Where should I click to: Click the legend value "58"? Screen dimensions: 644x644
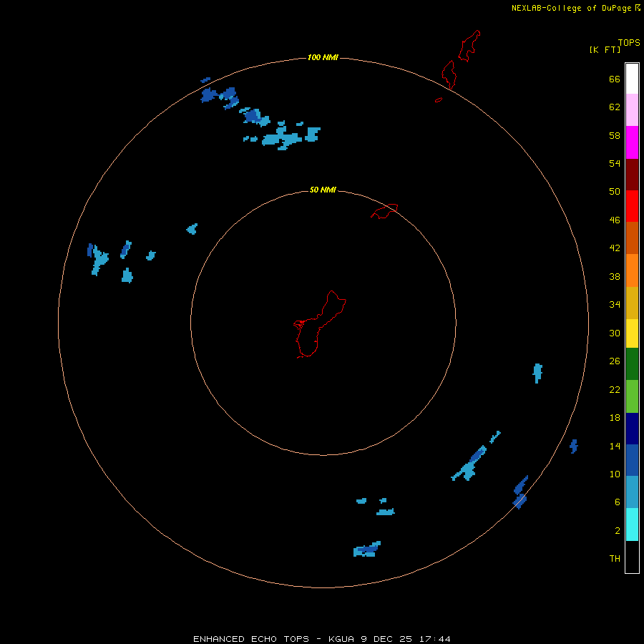pyautogui.click(x=615, y=135)
